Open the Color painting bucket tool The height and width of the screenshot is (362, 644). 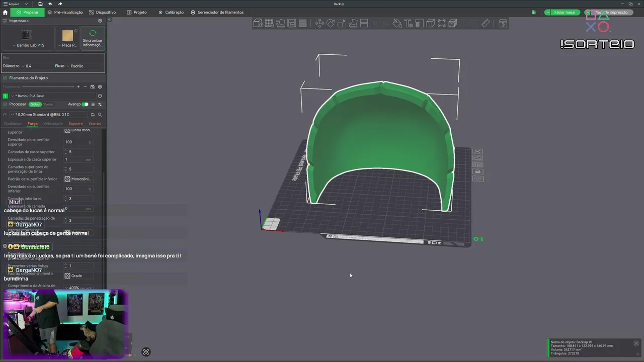pos(397,23)
